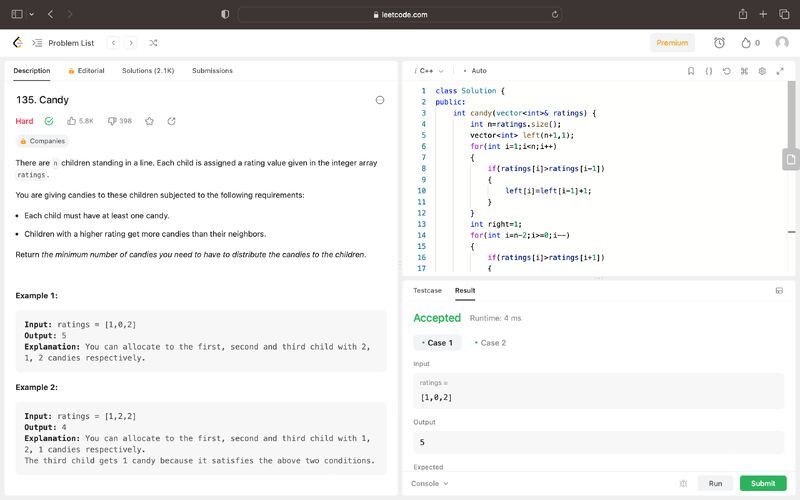Open the user profile avatar
Image resolution: width=800 pixels, height=500 pixels.
(782, 43)
